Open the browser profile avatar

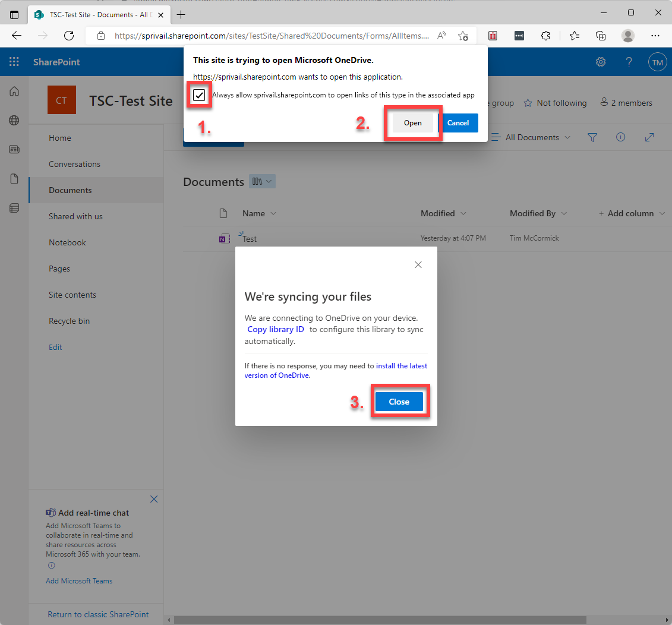click(628, 36)
